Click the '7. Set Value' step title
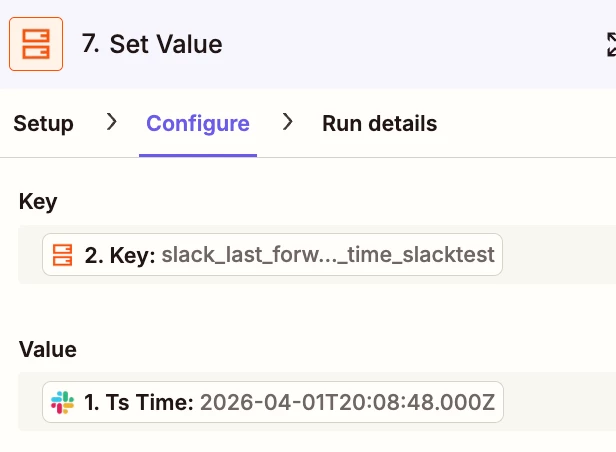Image resolution: width=616 pixels, height=452 pixels. point(152,44)
